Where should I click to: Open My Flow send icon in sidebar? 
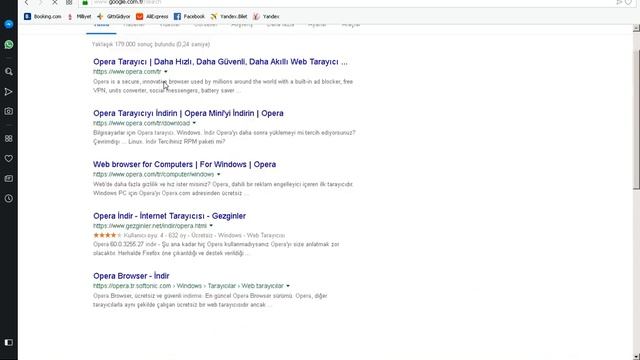pyautogui.click(x=9, y=92)
